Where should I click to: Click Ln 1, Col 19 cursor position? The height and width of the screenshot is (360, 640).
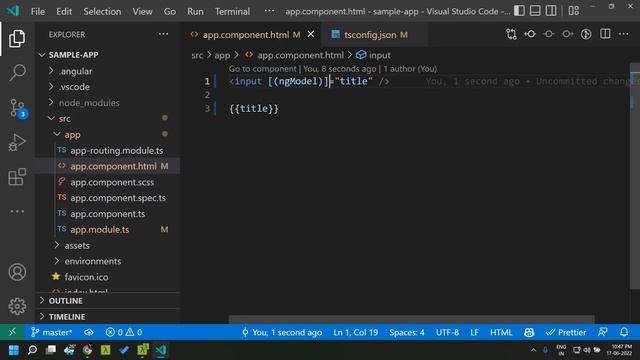355,332
